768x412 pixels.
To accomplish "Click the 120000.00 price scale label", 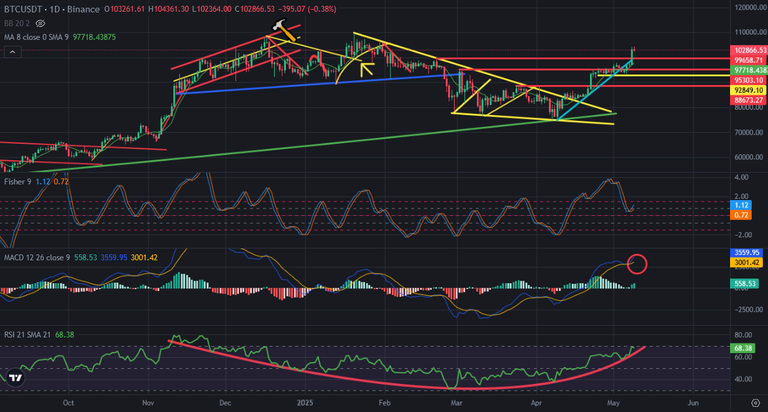I will coord(749,7).
